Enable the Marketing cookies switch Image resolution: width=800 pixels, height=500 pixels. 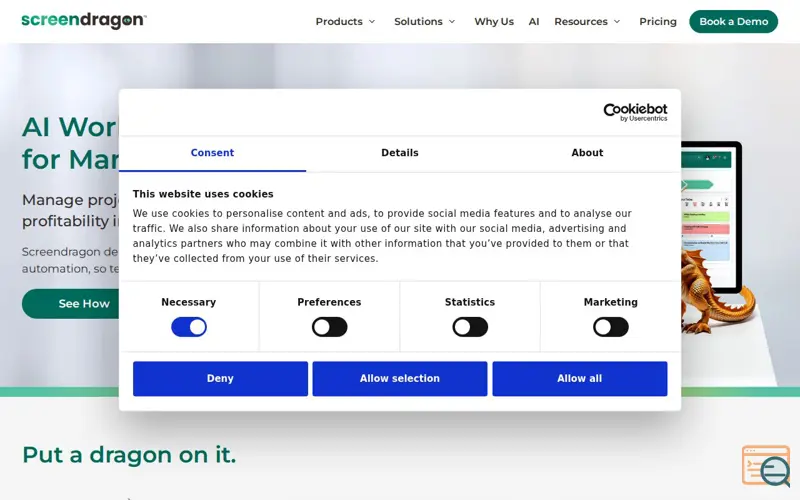(x=611, y=327)
